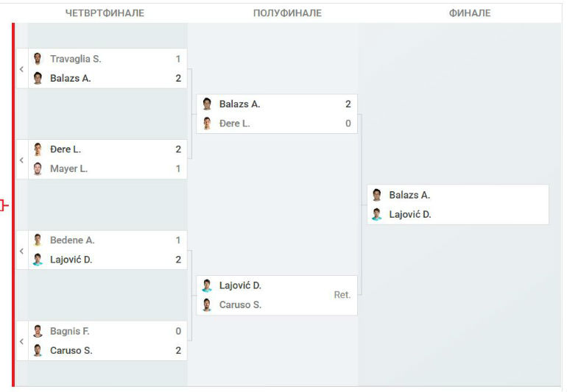
Task: Click Bagnis F. player avatar
Action: (x=38, y=331)
